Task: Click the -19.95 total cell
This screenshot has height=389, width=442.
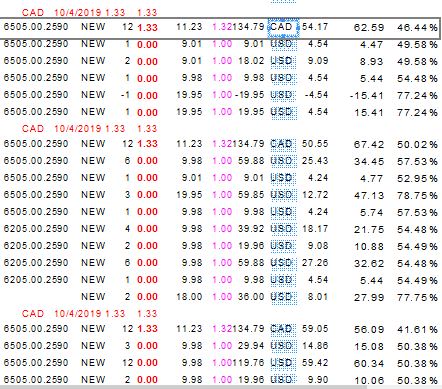Action: (x=250, y=95)
